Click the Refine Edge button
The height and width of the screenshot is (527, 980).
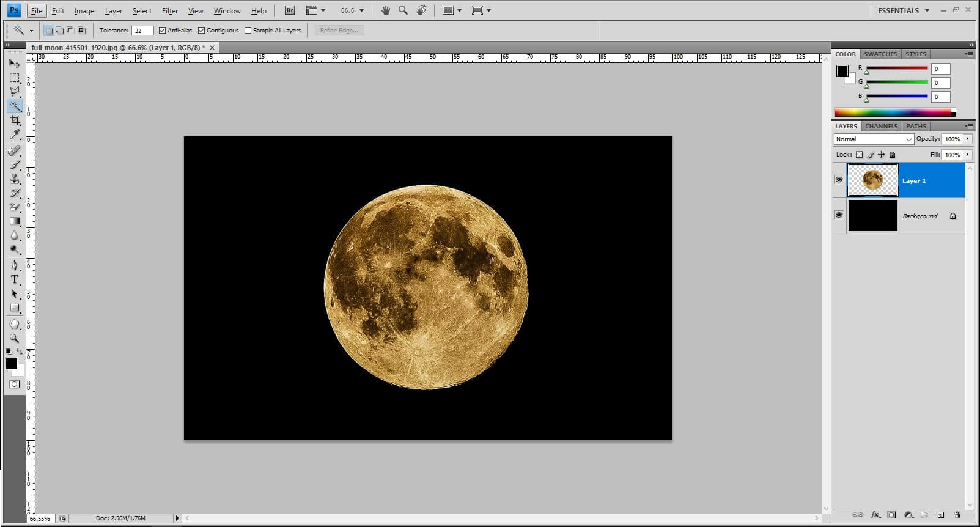[x=339, y=30]
